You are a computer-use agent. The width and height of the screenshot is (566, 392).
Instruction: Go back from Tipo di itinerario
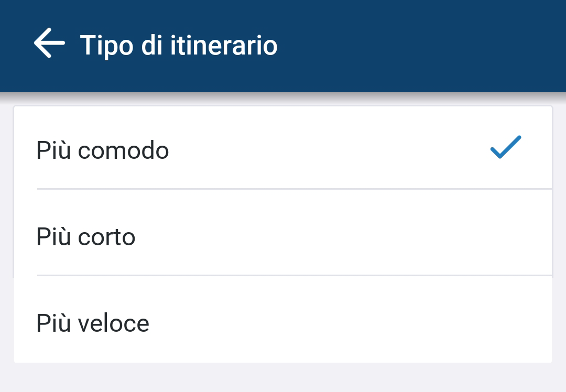tap(49, 43)
